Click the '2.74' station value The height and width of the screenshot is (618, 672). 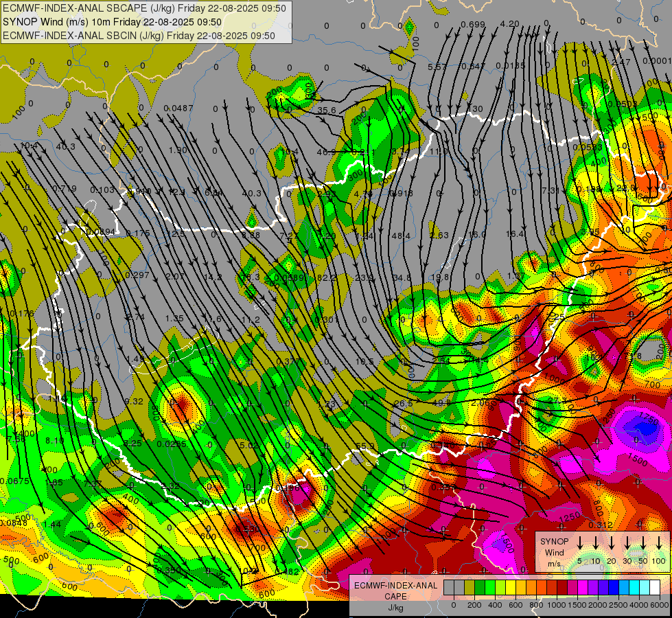pos(137,317)
